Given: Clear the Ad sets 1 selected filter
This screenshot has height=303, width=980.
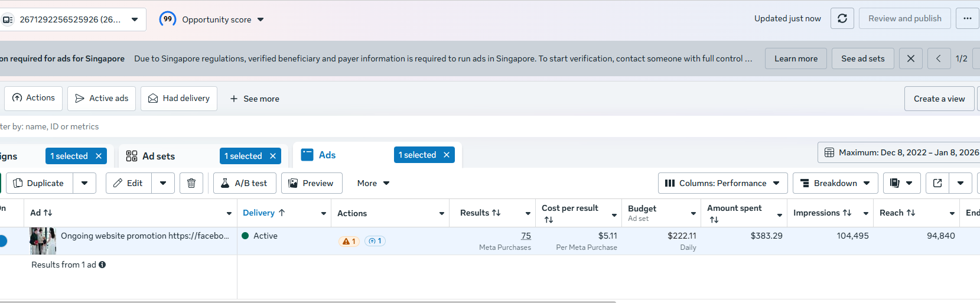Looking at the screenshot, I should point(273,156).
